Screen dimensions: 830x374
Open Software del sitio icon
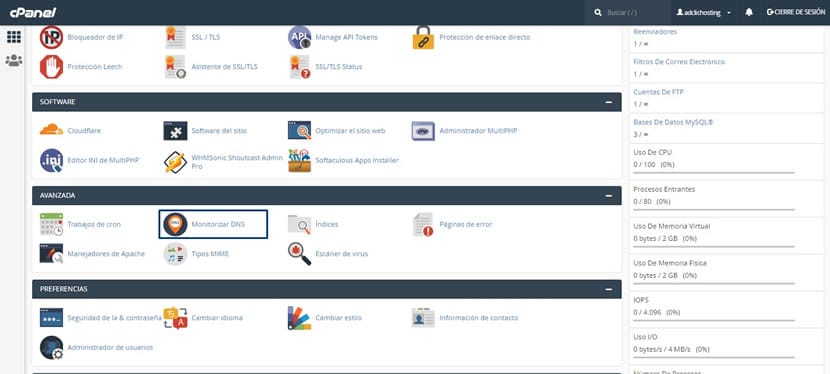click(175, 131)
